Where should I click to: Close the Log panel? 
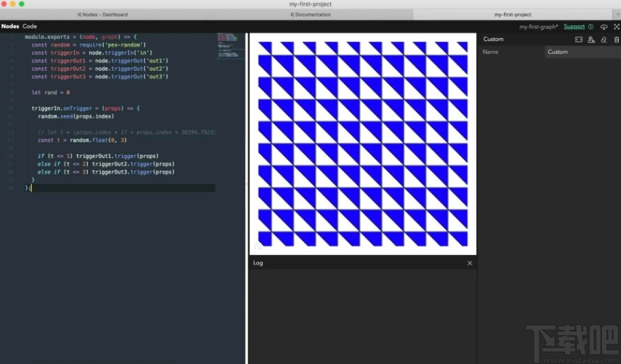469,263
